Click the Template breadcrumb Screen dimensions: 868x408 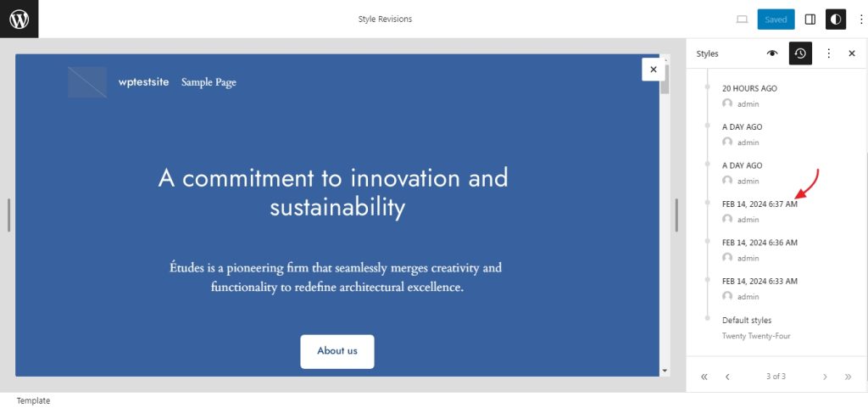(x=33, y=401)
